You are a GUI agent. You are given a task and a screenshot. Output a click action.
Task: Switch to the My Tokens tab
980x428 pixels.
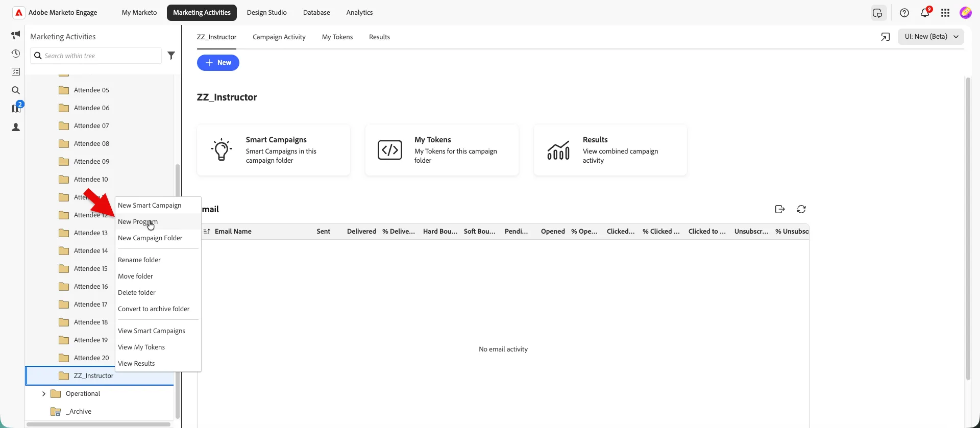pos(337,37)
